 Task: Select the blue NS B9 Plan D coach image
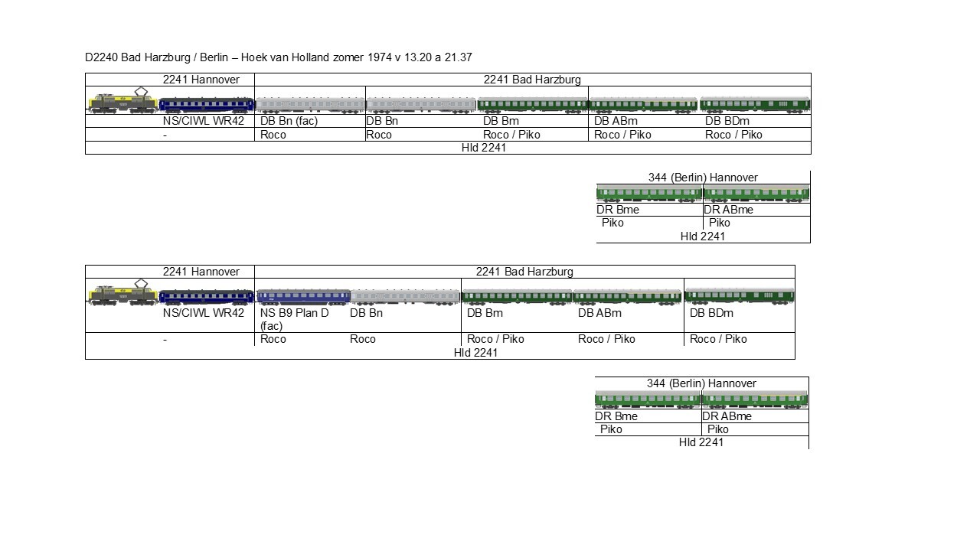303,296
